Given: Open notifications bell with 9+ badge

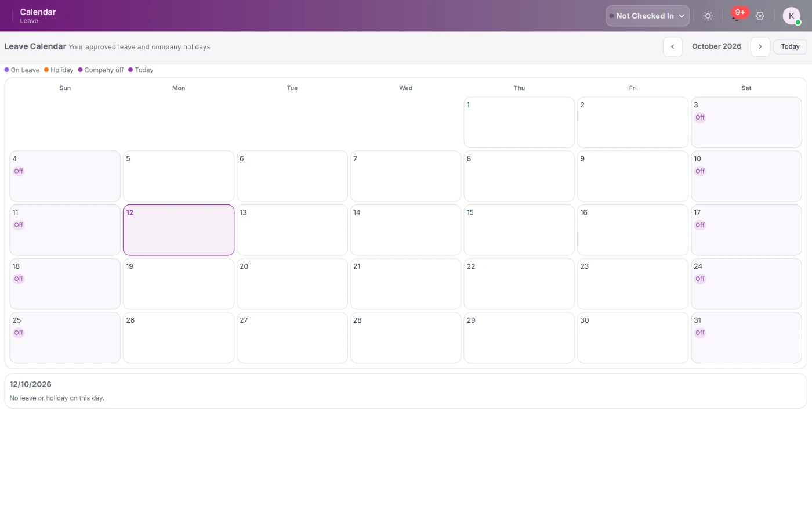Looking at the screenshot, I should click(x=735, y=16).
